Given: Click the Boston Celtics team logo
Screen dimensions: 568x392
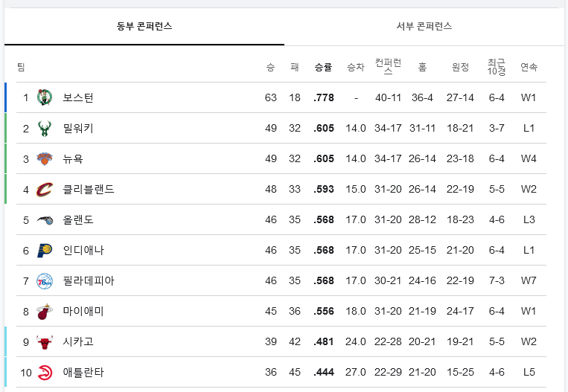Looking at the screenshot, I should 45,97.
